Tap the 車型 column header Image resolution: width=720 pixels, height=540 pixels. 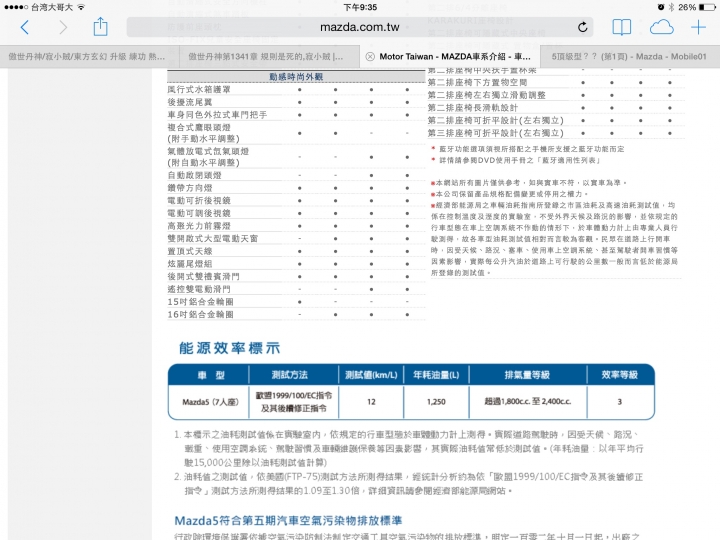[x=211, y=375]
